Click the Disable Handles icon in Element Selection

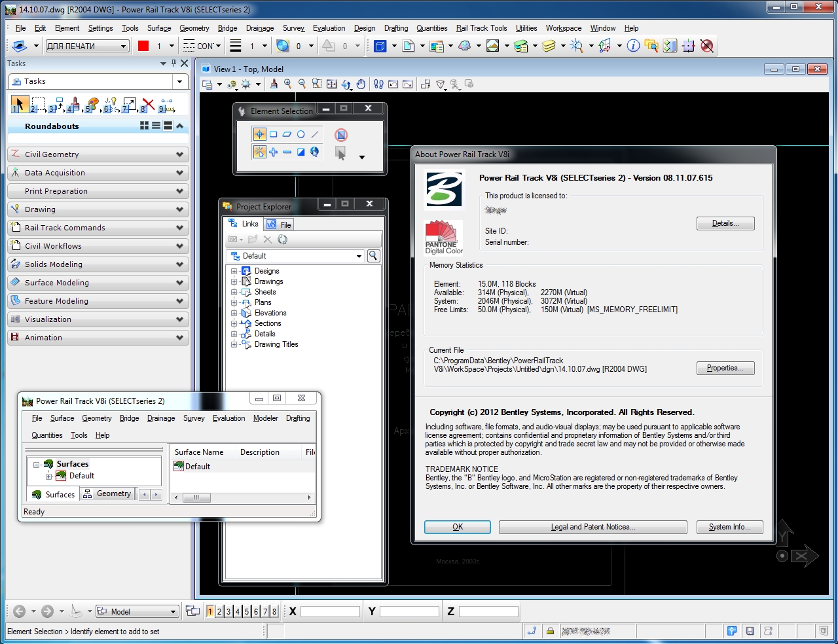tap(341, 135)
